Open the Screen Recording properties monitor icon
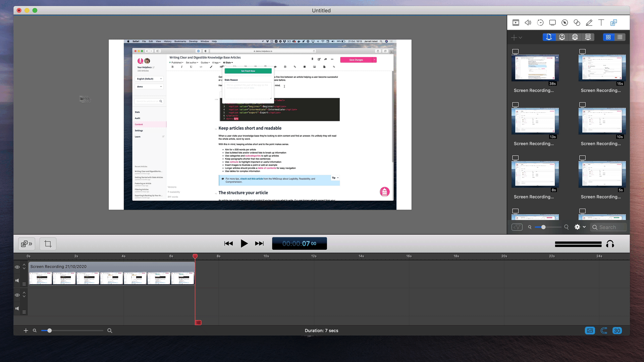The image size is (644, 362). click(552, 23)
